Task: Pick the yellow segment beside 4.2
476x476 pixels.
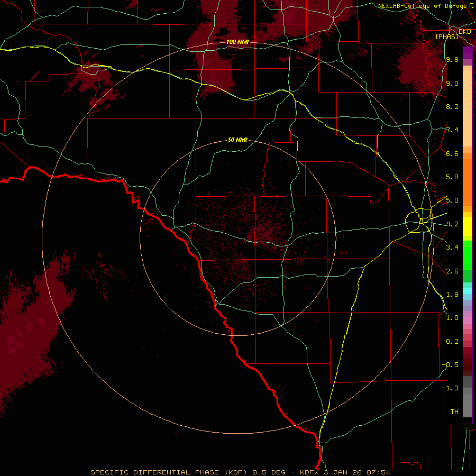Action: click(x=467, y=226)
